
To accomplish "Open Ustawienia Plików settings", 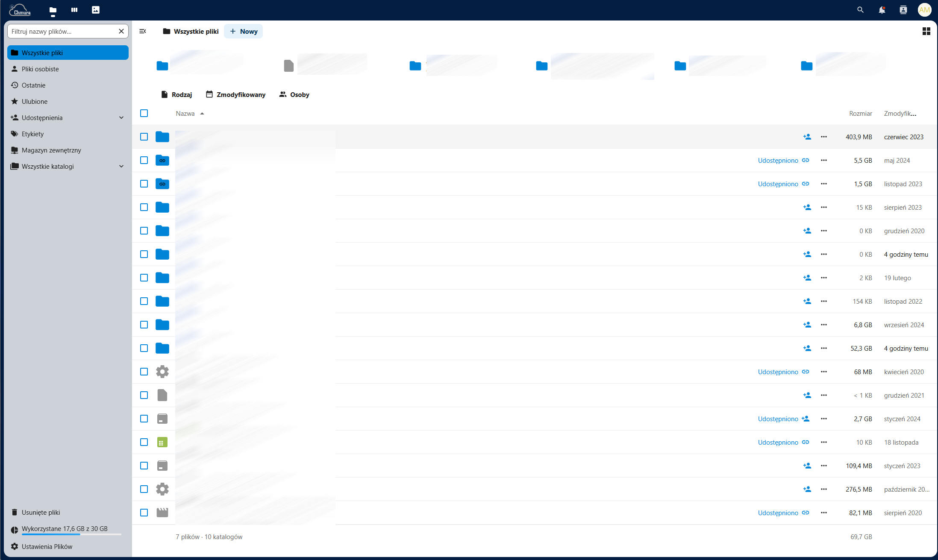I will click(47, 546).
